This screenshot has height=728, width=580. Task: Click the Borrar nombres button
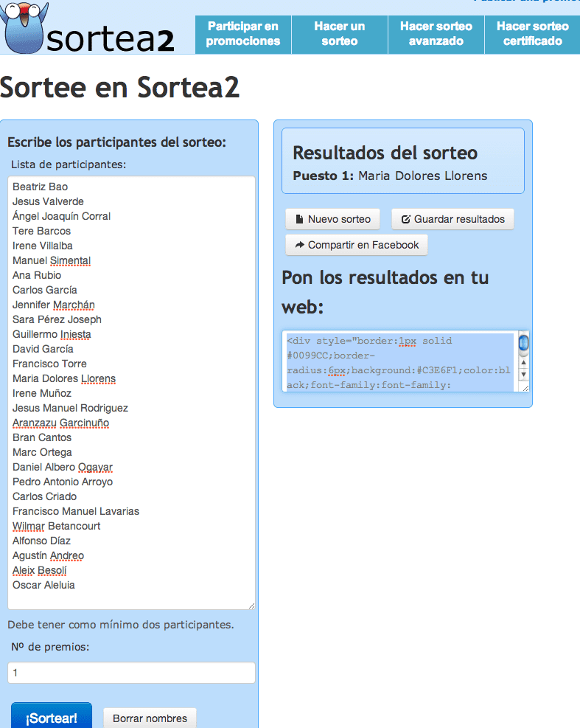click(150, 718)
